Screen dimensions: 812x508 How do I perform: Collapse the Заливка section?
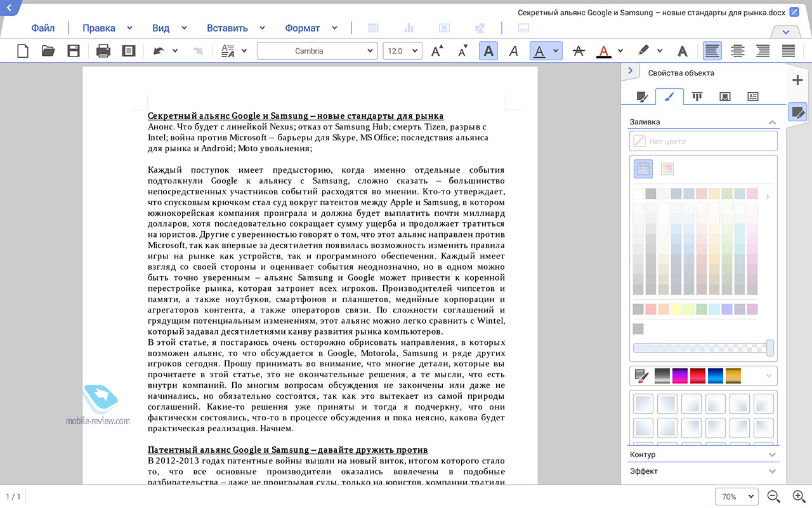point(772,122)
